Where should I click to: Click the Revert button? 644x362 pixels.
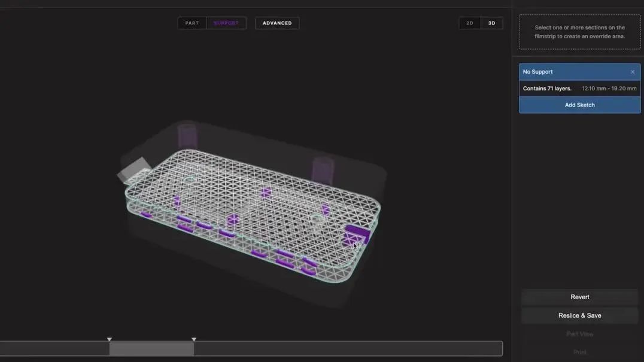579,297
